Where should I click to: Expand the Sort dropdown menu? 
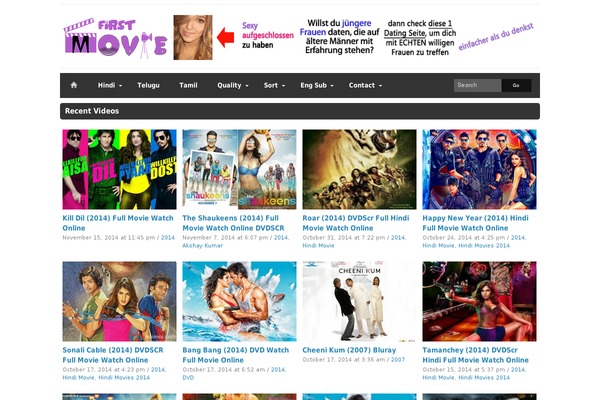[274, 85]
